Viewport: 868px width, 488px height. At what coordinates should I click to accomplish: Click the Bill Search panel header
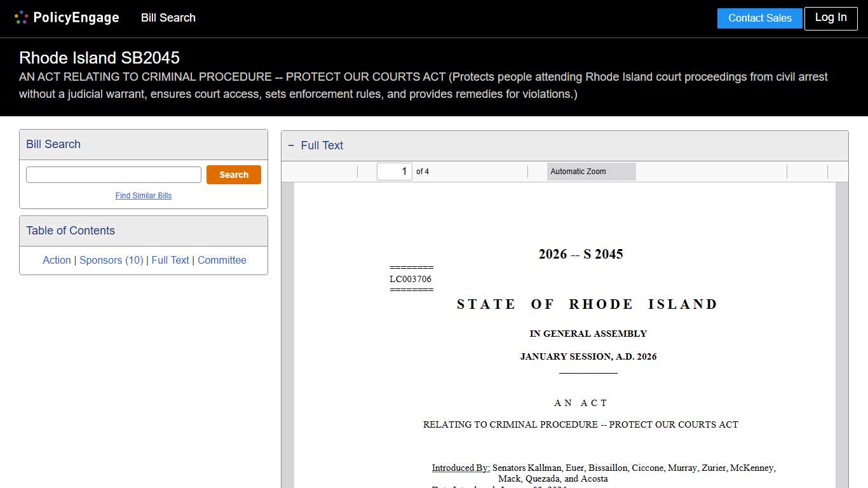[53, 144]
